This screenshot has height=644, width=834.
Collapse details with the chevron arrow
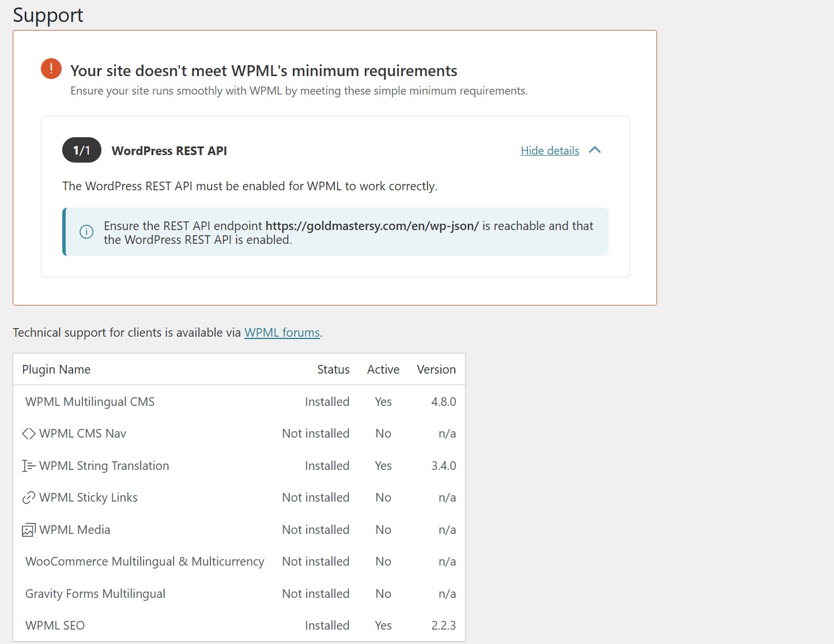point(595,150)
